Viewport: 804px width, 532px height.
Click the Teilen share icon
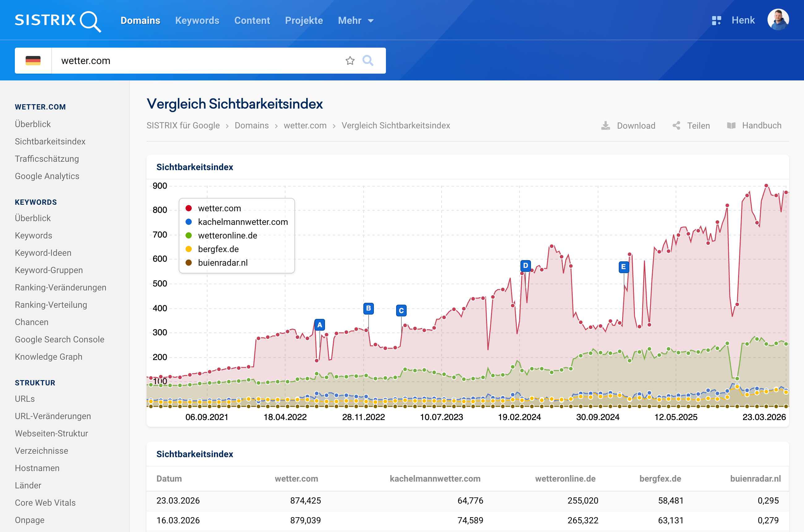pos(676,126)
